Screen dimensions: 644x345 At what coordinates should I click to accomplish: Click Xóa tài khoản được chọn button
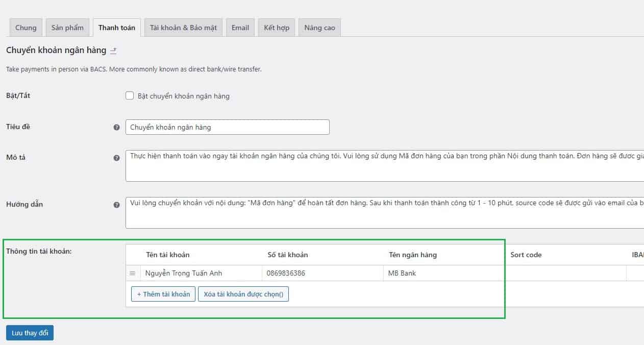coord(243,294)
